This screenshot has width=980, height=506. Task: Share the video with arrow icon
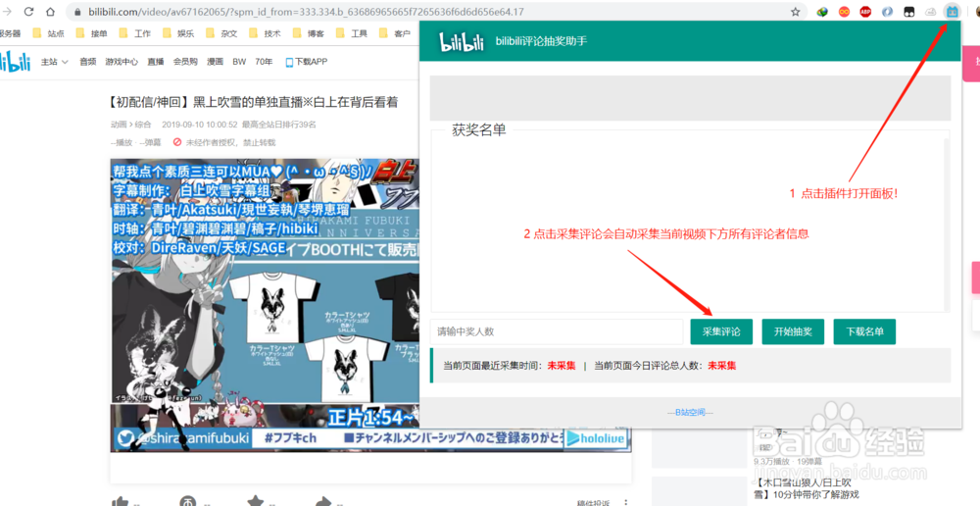click(323, 502)
